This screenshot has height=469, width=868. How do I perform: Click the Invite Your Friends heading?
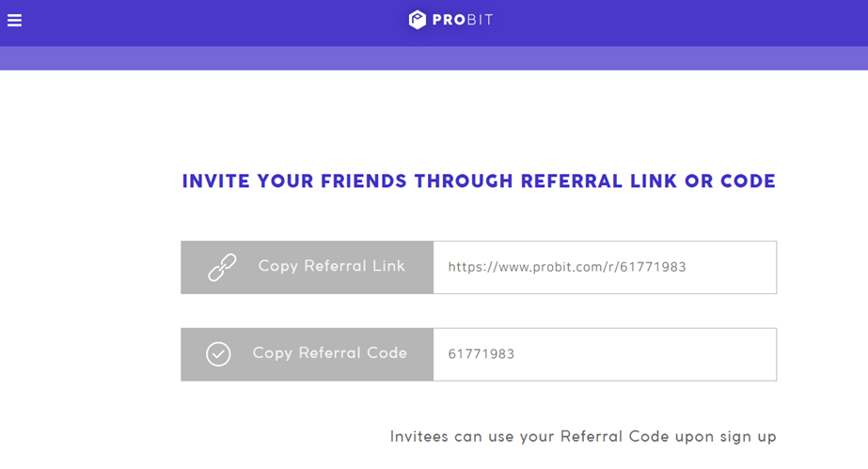coord(479,180)
